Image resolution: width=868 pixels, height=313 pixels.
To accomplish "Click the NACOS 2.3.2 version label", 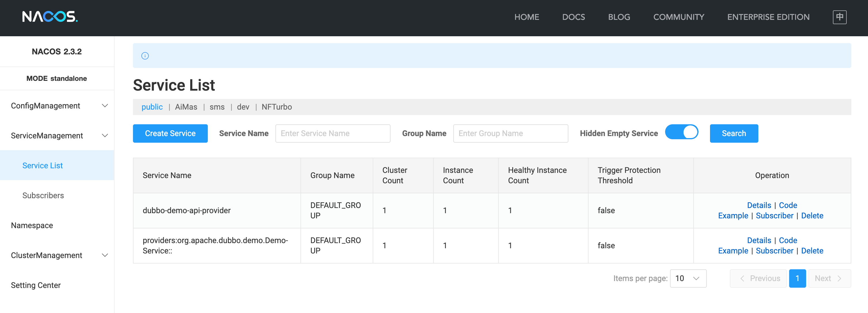I will [x=57, y=51].
